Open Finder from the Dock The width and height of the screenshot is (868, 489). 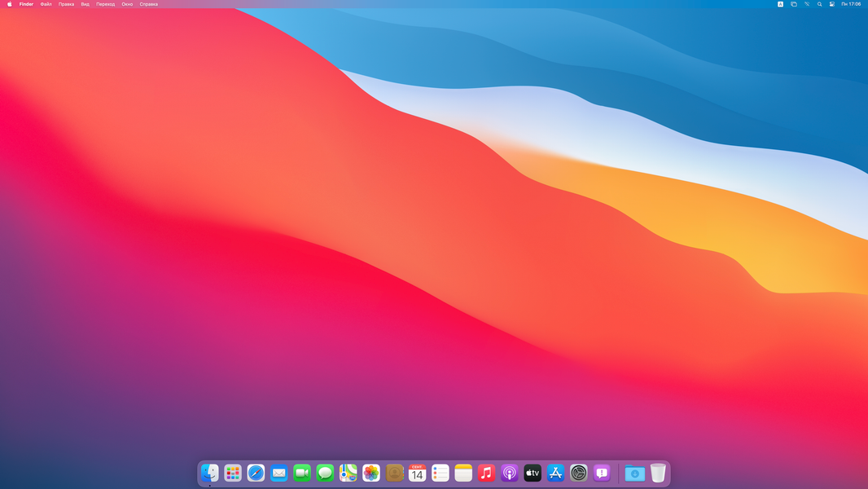tap(210, 473)
